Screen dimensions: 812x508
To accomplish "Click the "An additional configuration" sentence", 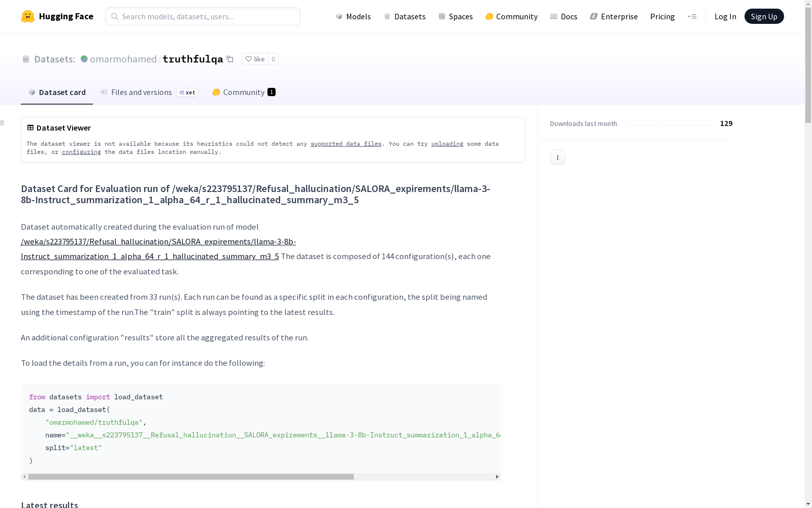I will [164, 337].
